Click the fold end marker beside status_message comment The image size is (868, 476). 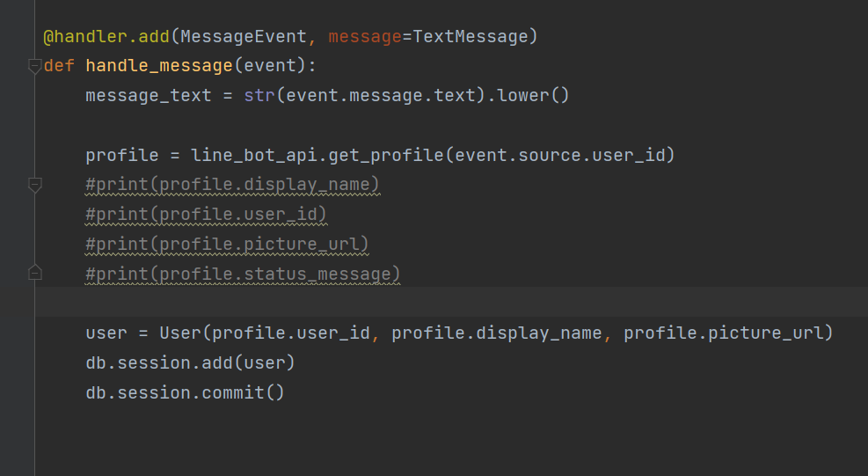34,273
